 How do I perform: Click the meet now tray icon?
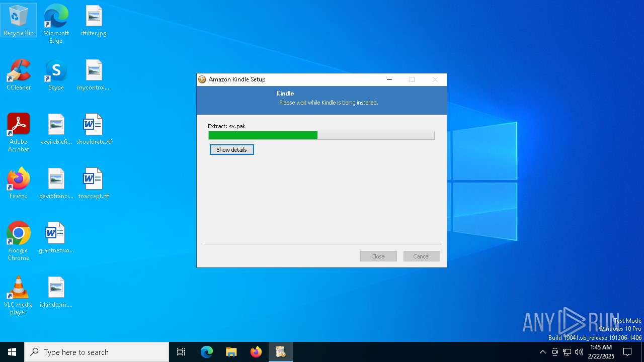[x=555, y=352]
